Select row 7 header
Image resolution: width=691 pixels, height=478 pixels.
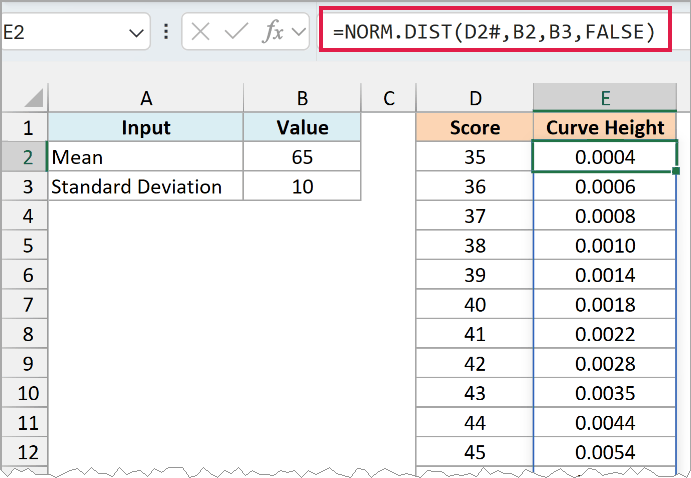click(x=24, y=304)
